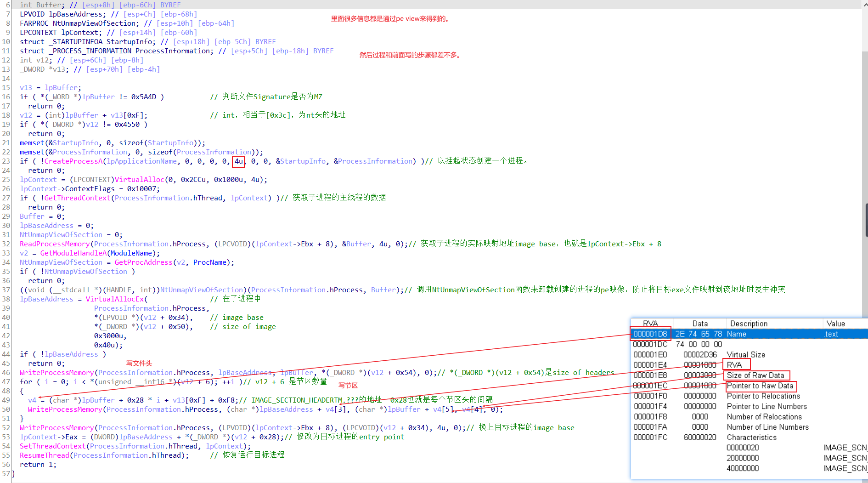Screen dimensions: 868x483
Task: Select the Number of Relocations row
Action: click(750, 417)
